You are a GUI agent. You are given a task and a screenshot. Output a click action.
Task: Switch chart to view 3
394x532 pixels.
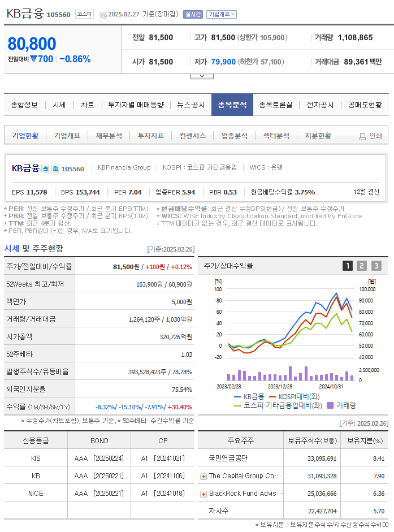[376, 266]
